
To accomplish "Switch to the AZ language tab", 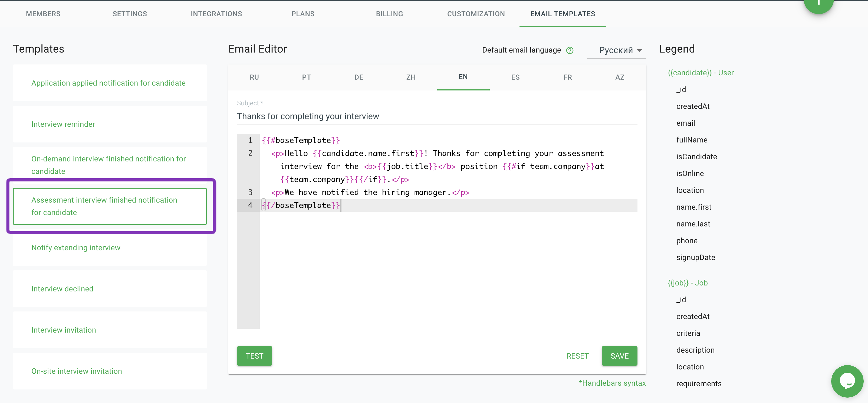I will tap(619, 77).
